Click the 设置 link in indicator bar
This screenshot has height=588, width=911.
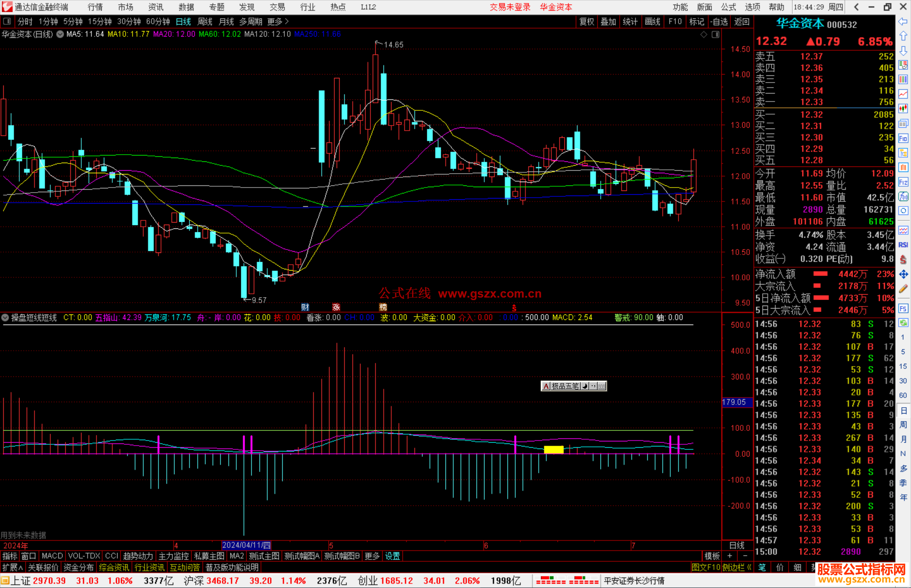392,556
